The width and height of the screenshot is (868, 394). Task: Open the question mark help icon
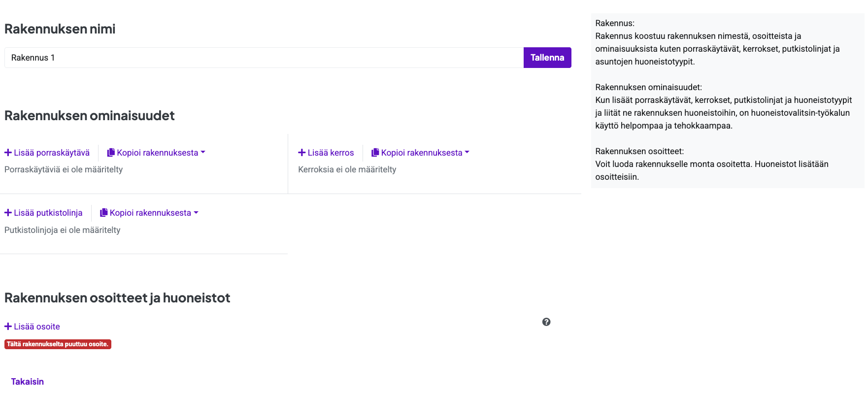coord(546,322)
